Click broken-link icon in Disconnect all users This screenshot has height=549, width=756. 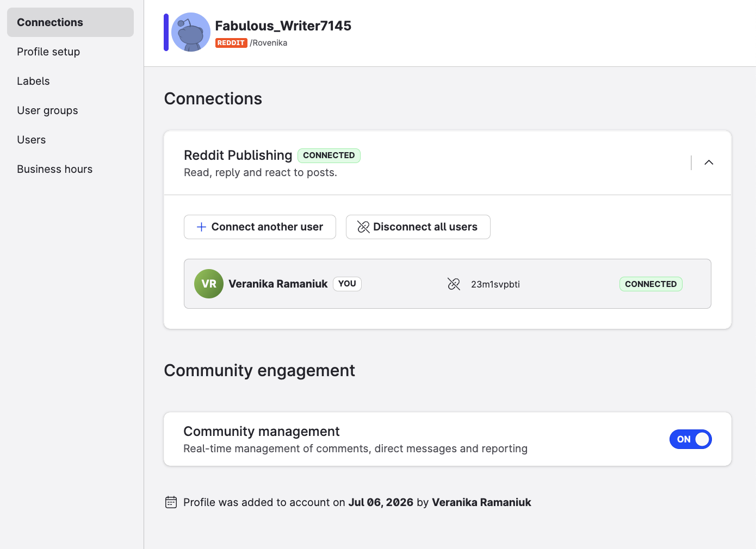363,227
